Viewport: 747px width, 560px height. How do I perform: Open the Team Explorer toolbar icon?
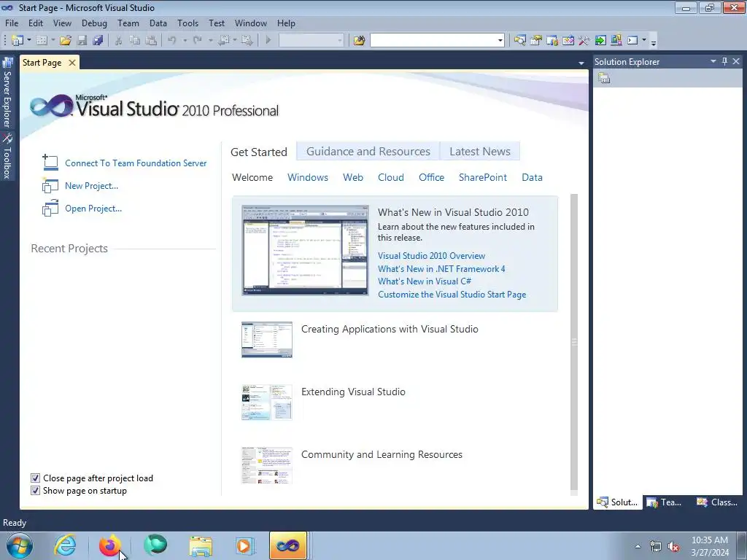(x=552, y=41)
